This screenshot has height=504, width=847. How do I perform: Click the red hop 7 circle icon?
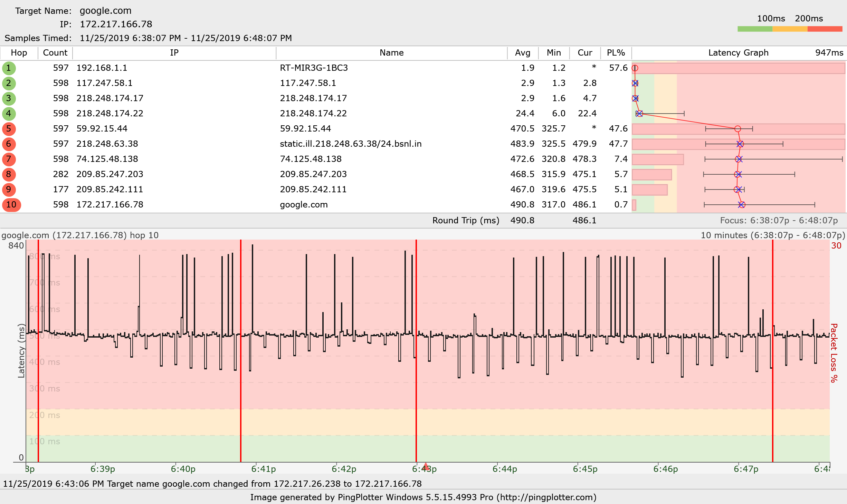pyautogui.click(x=9, y=159)
